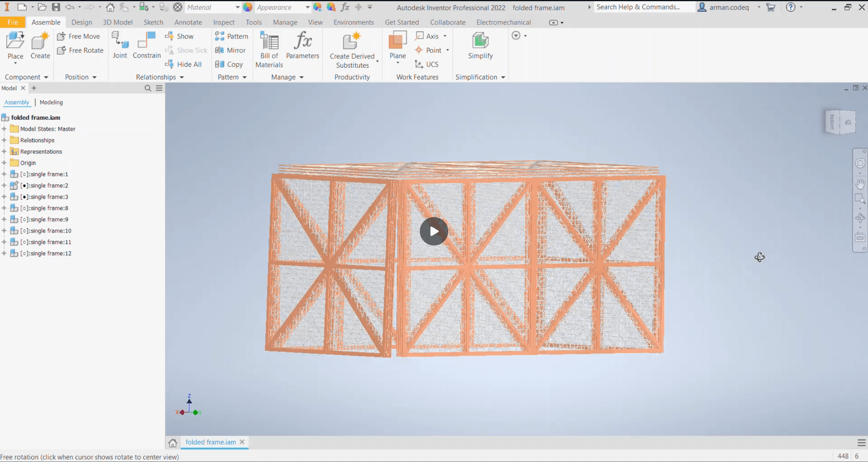Open the Material dropdown list
Screen dimensions: 868x462
point(237,7)
